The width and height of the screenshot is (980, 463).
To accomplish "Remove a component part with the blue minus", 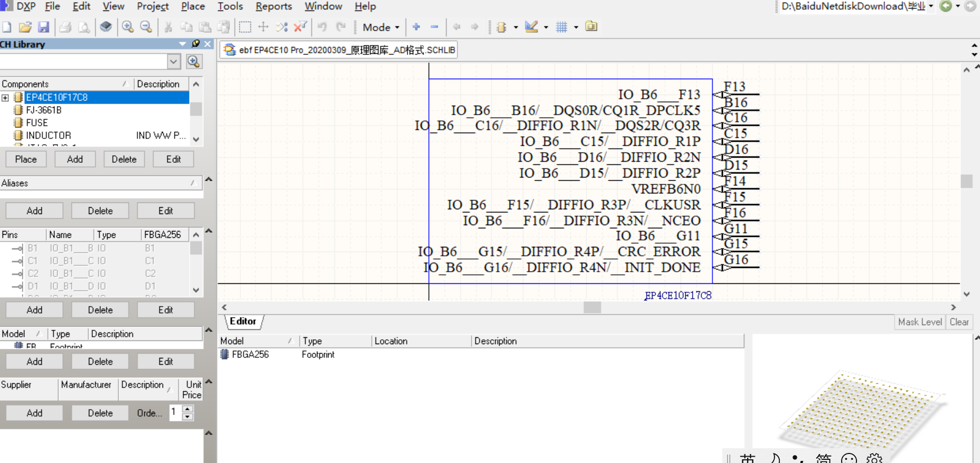I will click(435, 27).
